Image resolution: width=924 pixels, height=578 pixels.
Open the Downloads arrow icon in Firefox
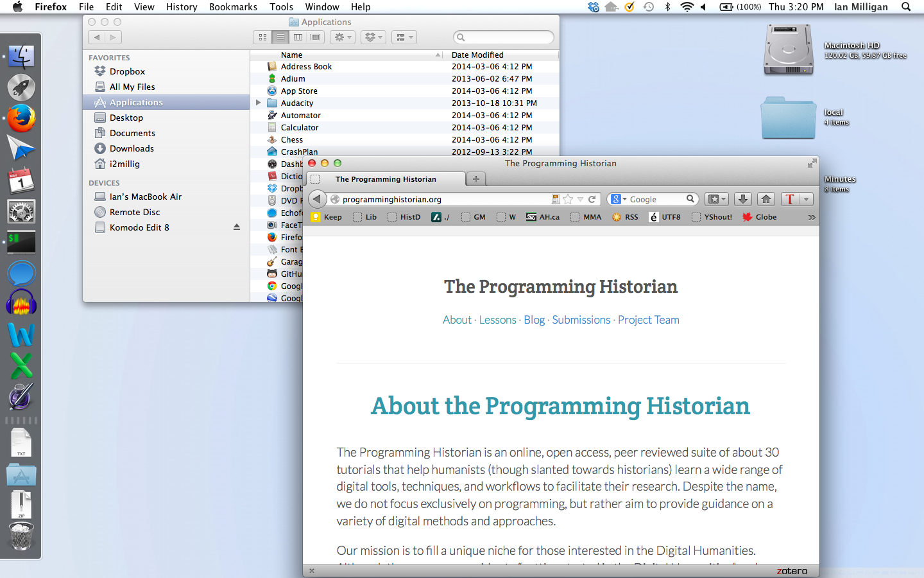coord(742,199)
